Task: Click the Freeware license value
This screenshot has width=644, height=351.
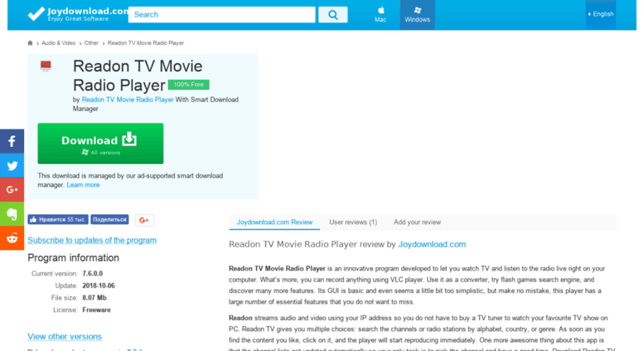Action: pyautogui.click(x=96, y=310)
